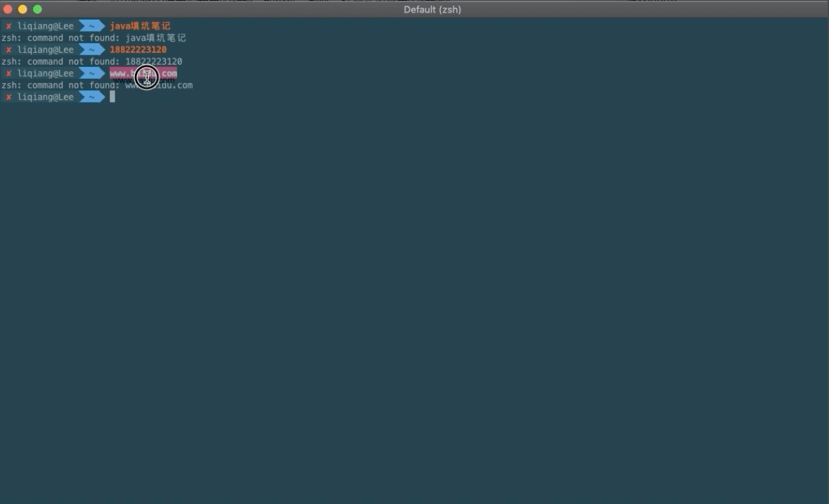
Task: Click 'zsh: command not found: java填坑笔记' output line
Action: [x=94, y=38]
